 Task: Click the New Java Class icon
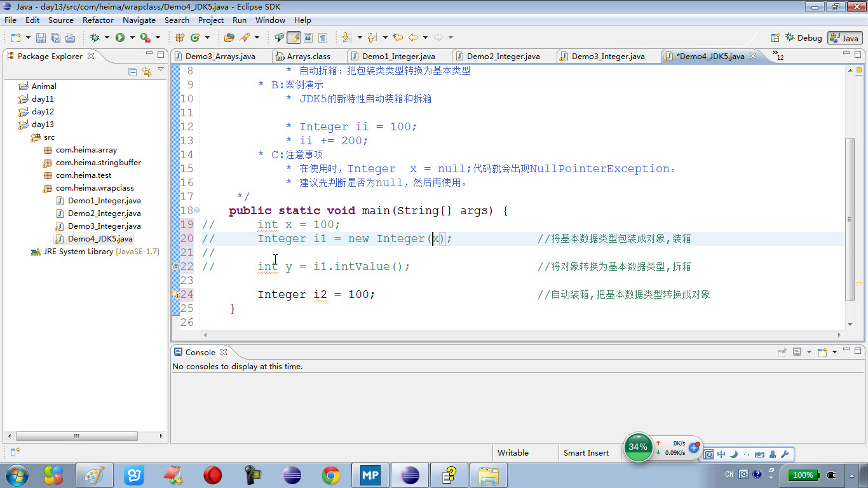tap(196, 38)
